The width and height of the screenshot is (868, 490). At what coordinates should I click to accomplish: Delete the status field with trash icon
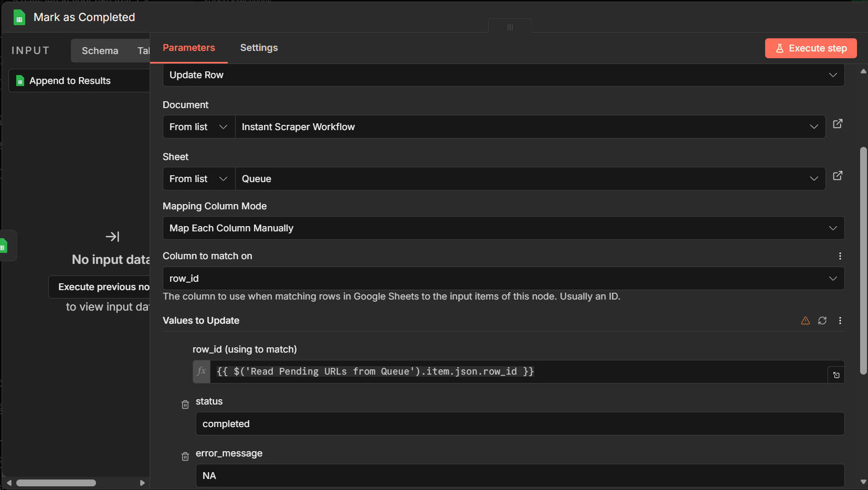pyautogui.click(x=185, y=404)
